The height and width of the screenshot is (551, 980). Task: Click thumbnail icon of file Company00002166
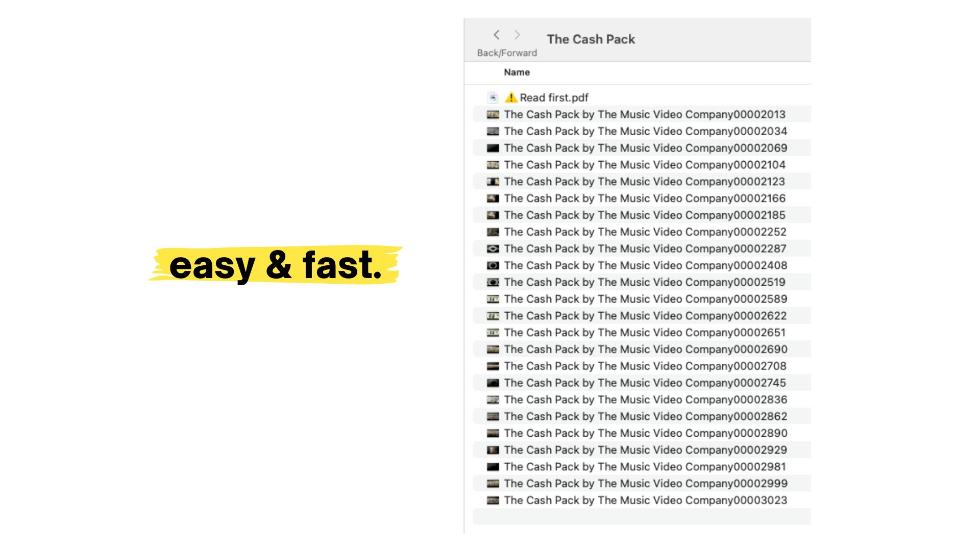point(493,198)
